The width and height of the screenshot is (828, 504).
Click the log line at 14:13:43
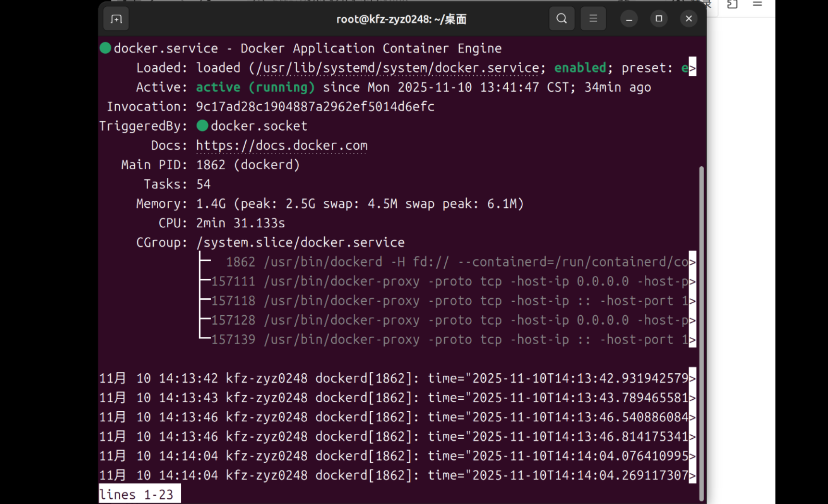pyautogui.click(x=398, y=398)
